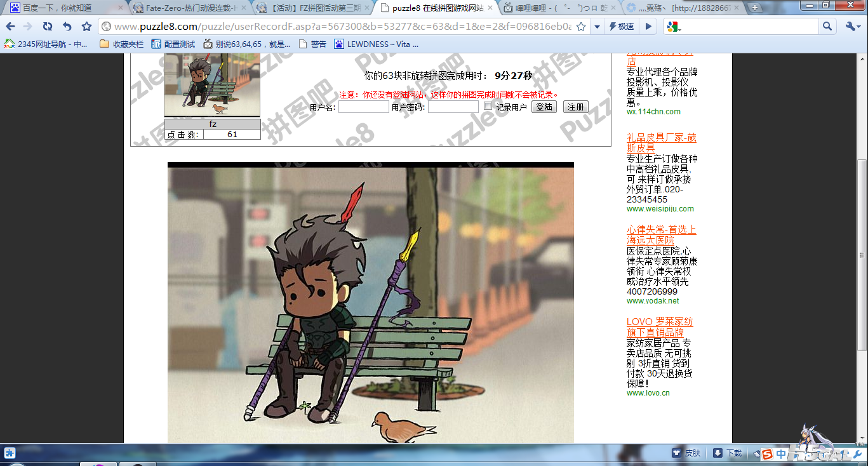Reload the page with the refresh icon
This screenshot has height=466, width=868.
(48, 27)
